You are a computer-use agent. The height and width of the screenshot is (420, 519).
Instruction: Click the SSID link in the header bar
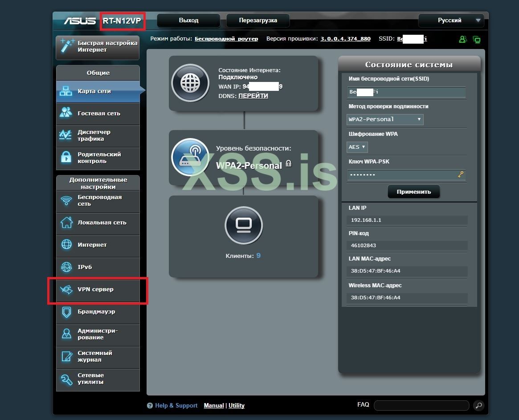coord(412,39)
